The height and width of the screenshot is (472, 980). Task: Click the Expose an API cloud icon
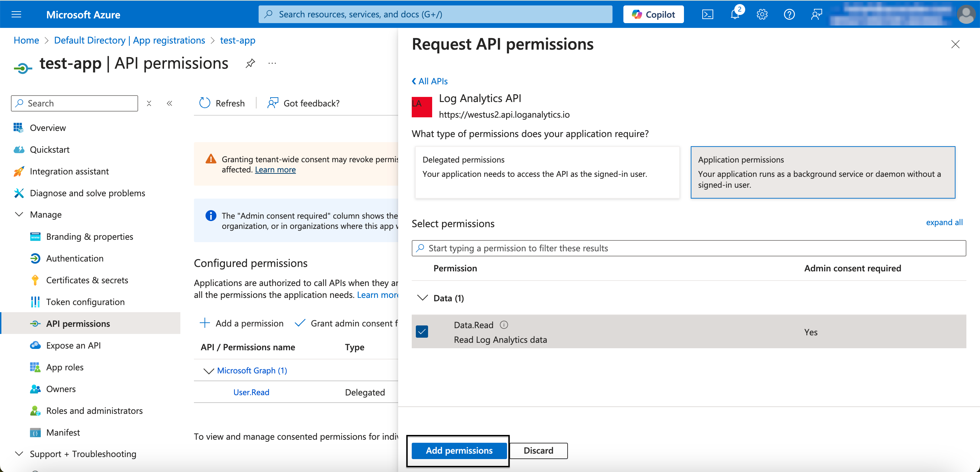tap(35, 345)
